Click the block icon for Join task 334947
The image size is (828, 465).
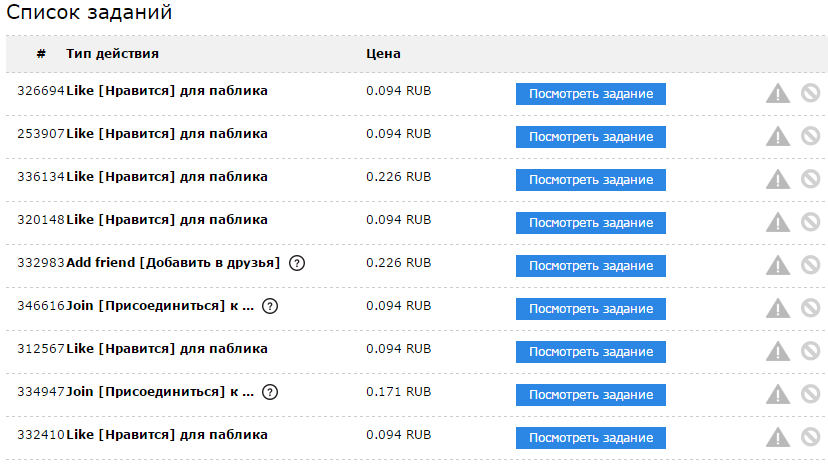coord(810,394)
